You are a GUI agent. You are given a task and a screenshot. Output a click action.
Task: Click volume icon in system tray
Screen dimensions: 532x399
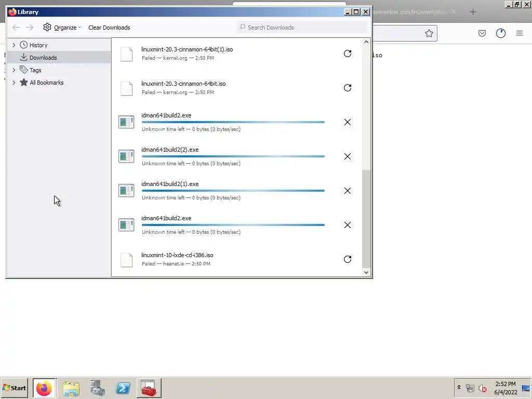pos(482,388)
